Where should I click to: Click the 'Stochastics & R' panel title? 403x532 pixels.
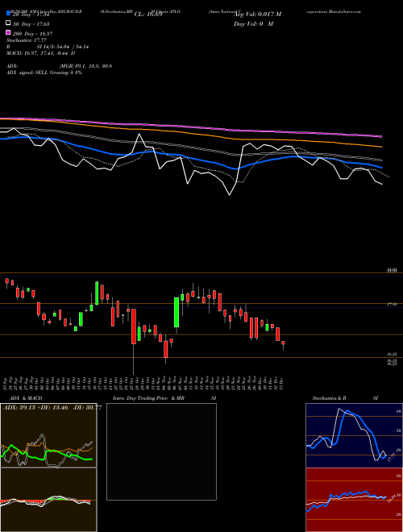coord(329,398)
